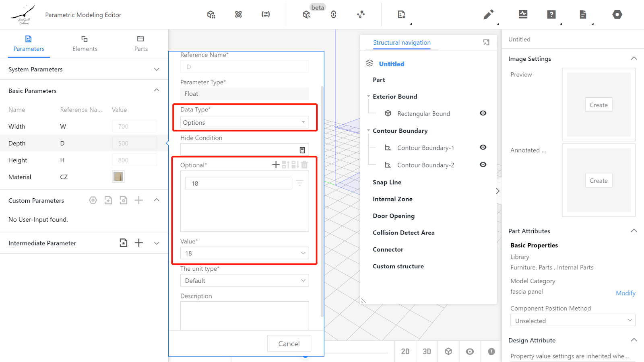
Task: Open the Hide Condition formula editor icon
Action: click(302, 150)
